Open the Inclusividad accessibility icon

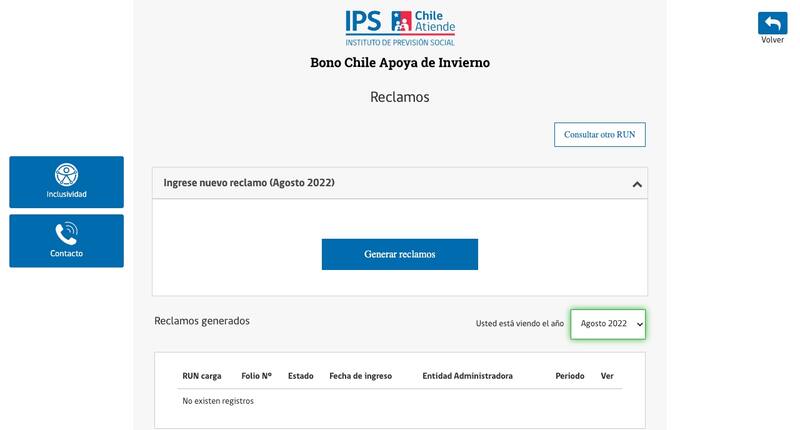(x=66, y=175)
